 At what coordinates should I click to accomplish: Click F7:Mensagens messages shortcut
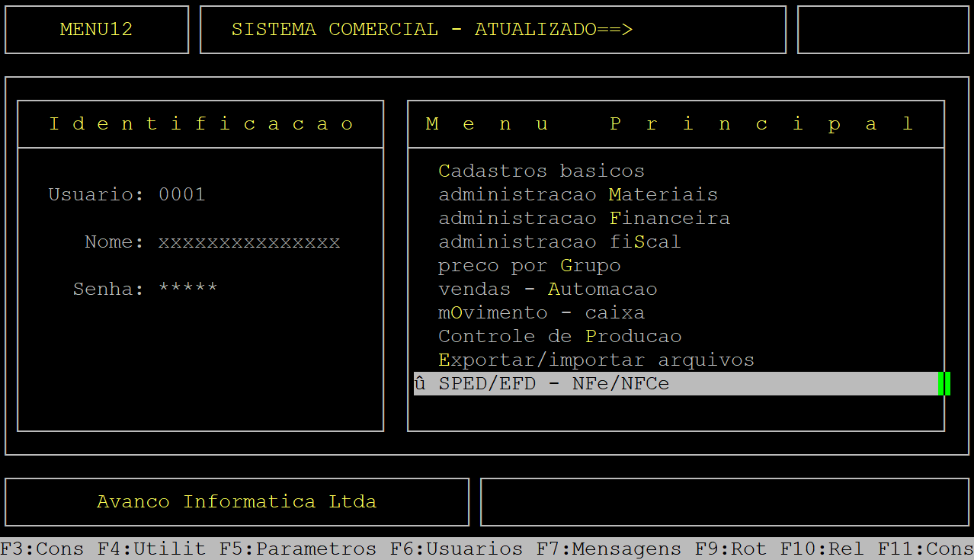(609, 549)
